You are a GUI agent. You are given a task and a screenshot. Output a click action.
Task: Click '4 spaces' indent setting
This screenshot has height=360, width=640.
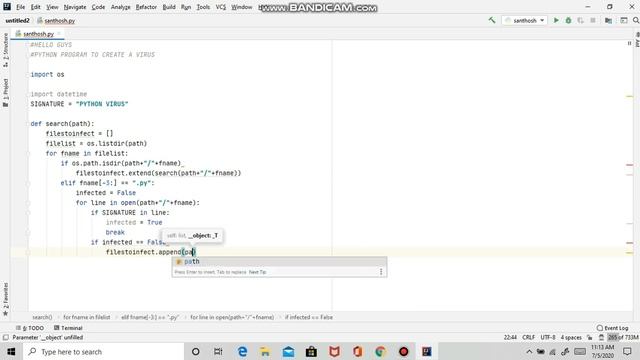[x=571, y=337]
